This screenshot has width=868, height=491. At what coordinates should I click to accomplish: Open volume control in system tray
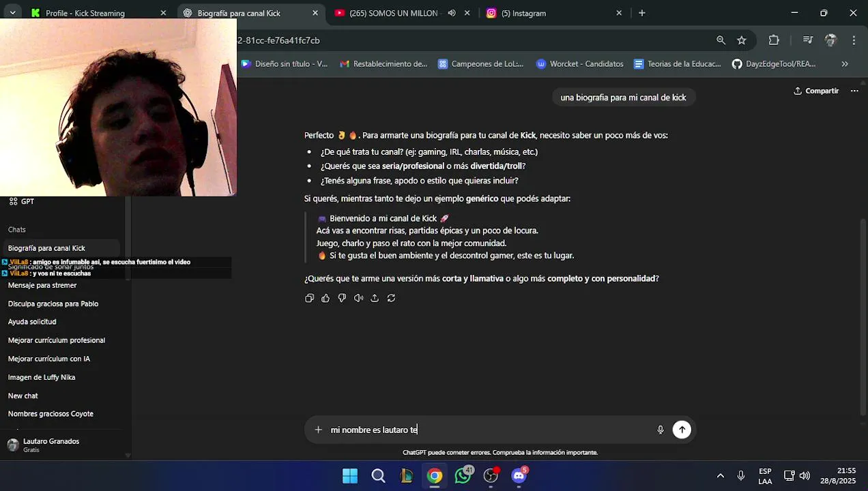coord(805,476)
